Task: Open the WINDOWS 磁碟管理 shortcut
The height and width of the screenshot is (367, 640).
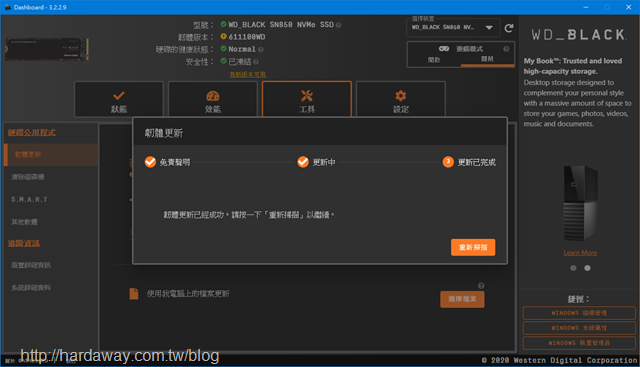Action: coord(579,313)
